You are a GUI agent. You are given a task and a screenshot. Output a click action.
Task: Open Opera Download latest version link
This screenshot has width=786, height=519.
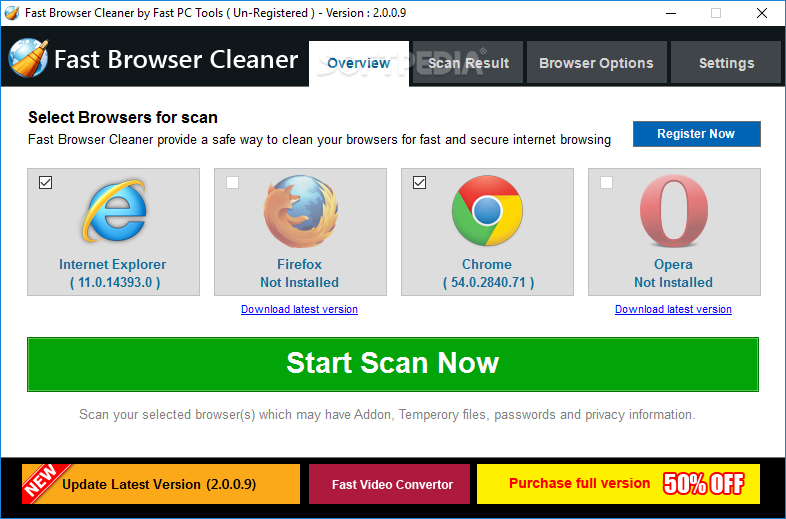(673, 309)
